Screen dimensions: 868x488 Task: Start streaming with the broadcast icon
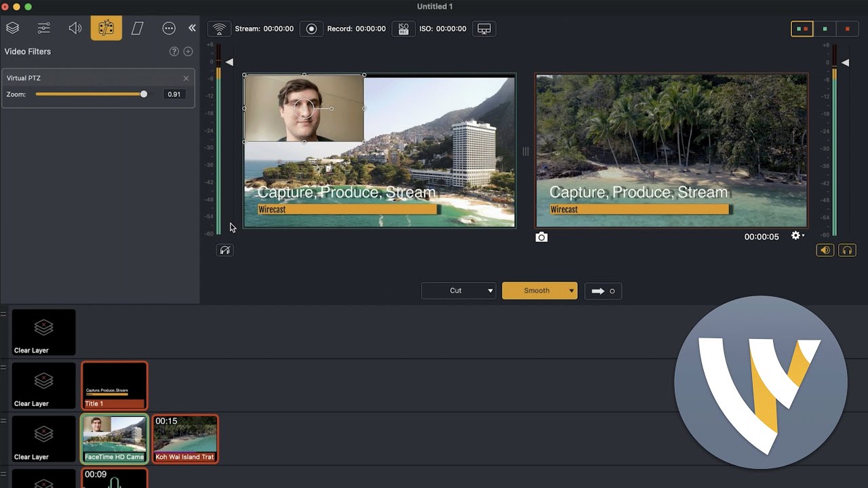tap(218, 28)
